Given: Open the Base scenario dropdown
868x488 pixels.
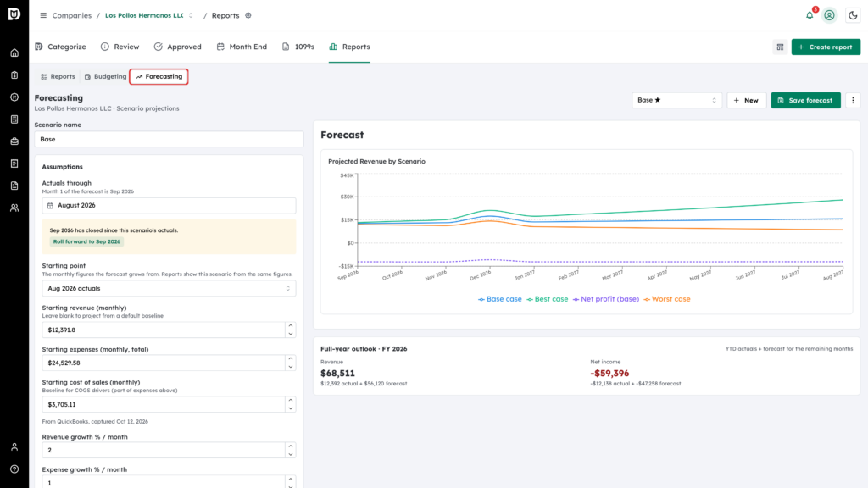Looking at the screenshot, I should pos(676,100).
